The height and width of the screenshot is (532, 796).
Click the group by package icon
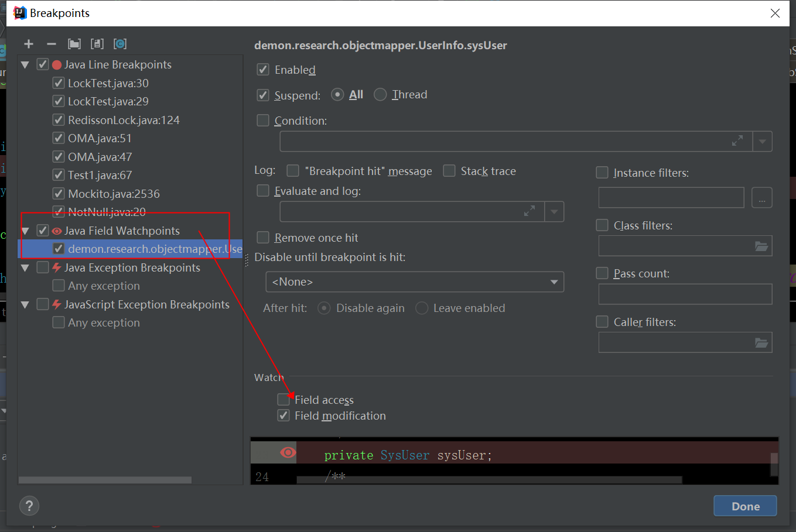tap(74, 44)
